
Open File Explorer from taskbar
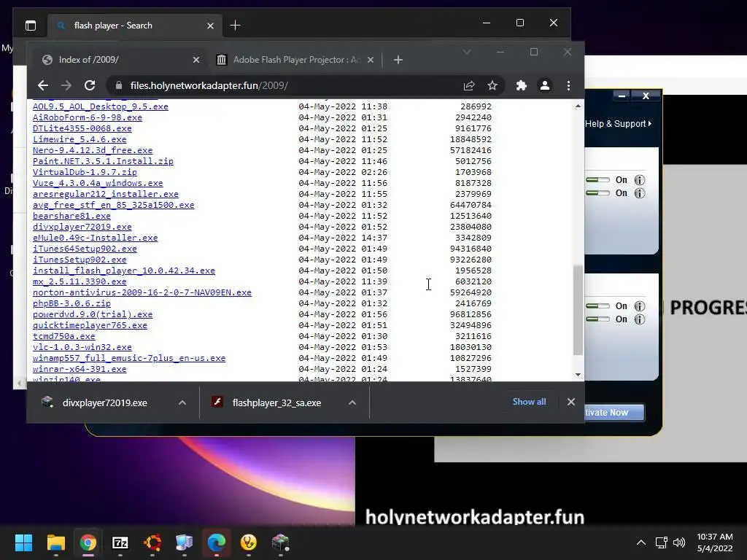tap(55, 542)
